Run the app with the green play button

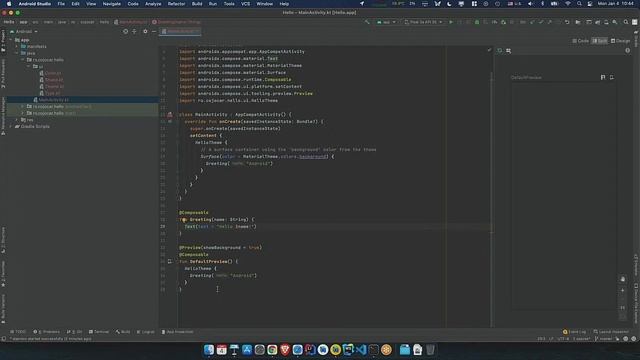point(451,22)
